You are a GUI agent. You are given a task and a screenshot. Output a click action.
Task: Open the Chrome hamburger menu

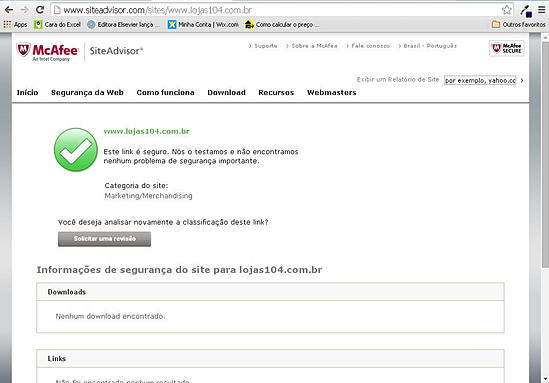tap(542, 10)
